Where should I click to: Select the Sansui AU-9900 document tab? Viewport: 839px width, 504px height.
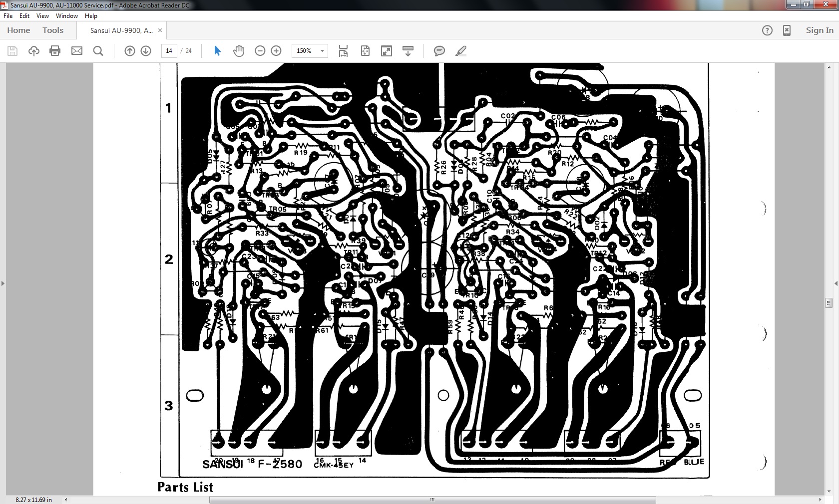point(121,30)
